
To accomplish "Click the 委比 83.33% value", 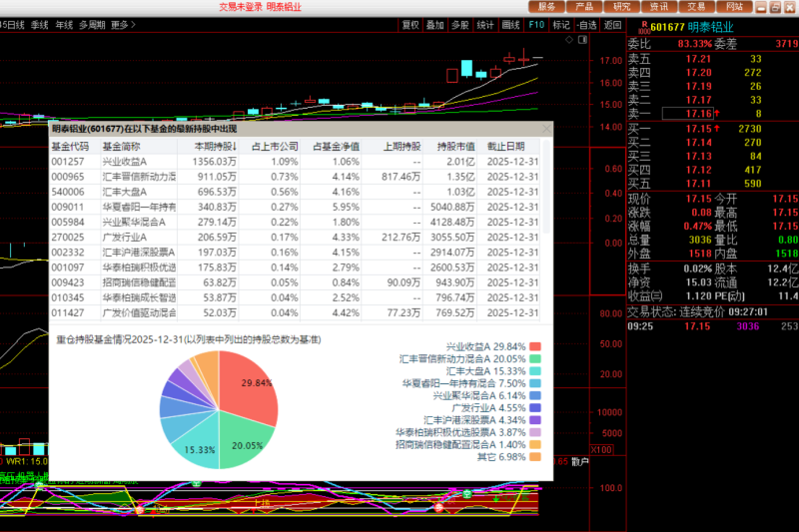I will pos(694,44).
